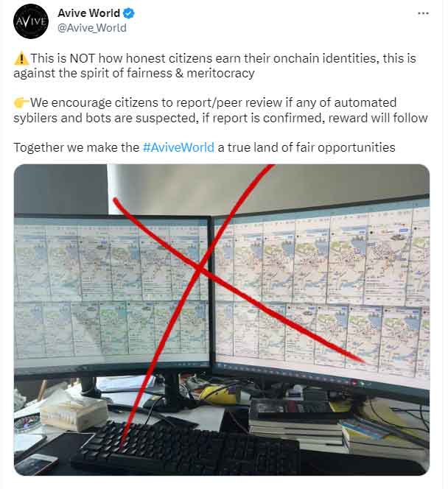Open the Avive World profile avatar

click(x=31, y=21)
